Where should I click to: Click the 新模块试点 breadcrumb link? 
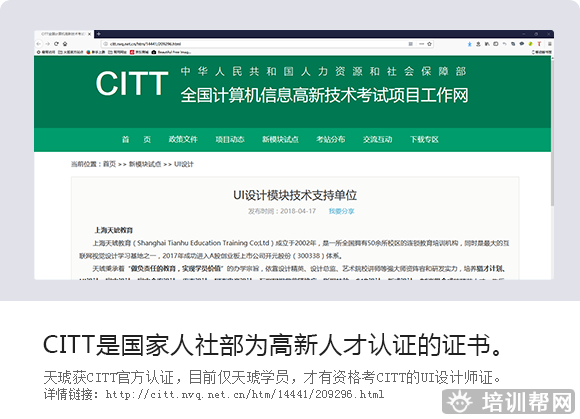click(x=145, y=164)
